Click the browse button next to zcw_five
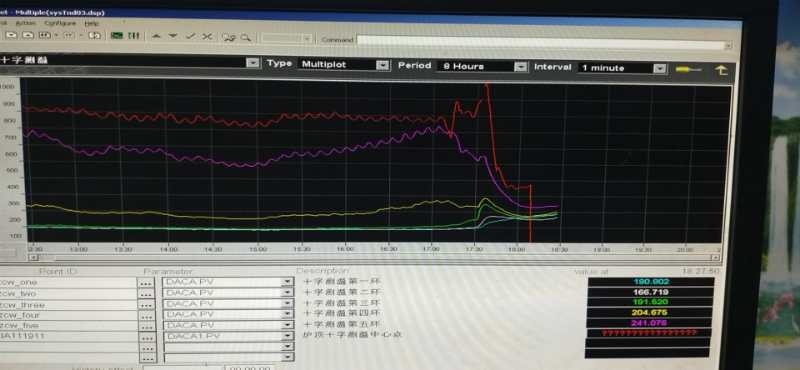The height and width of the screenshot is (370, 800). coord(146,326)
